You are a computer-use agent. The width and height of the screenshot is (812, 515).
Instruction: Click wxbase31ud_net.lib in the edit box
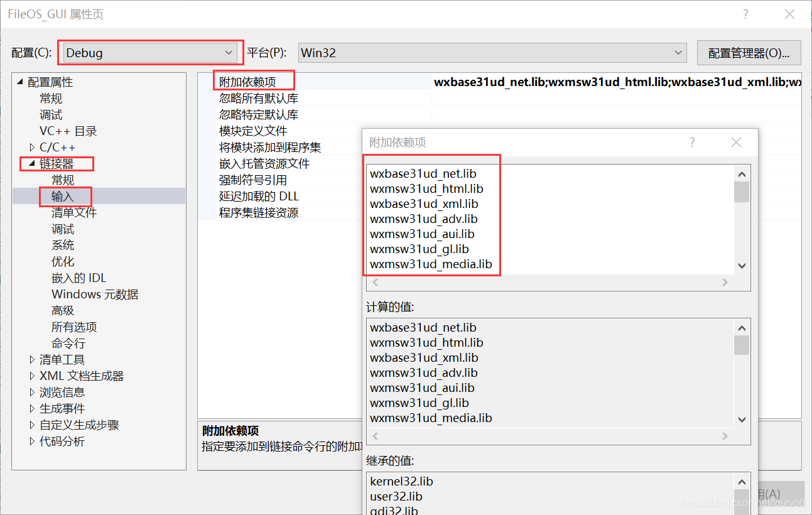click(423, 173)
